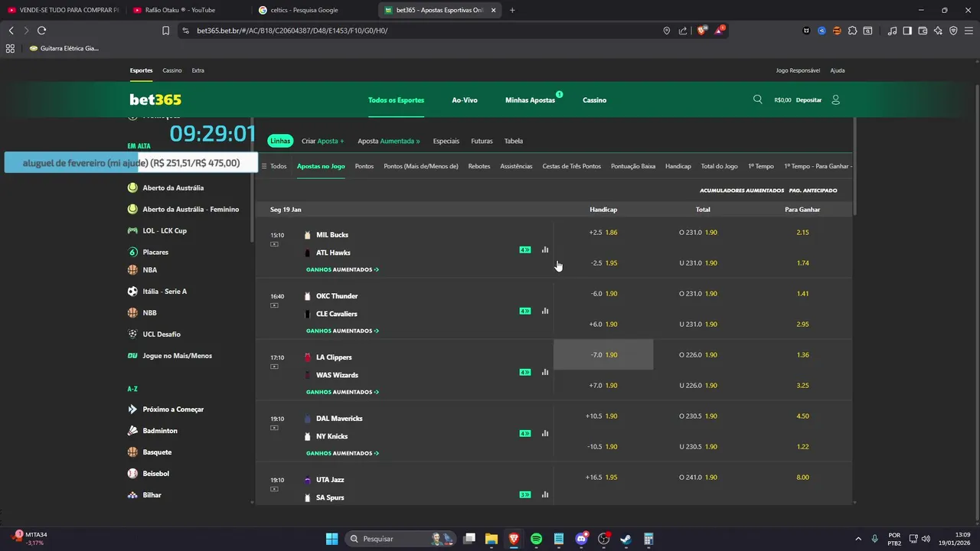Viewport: 980px width, 551px height.
Task: Select MIL Bucks +2.5 handicap odds 1.86
Action: pyautogui.click(x=603, y=232)
